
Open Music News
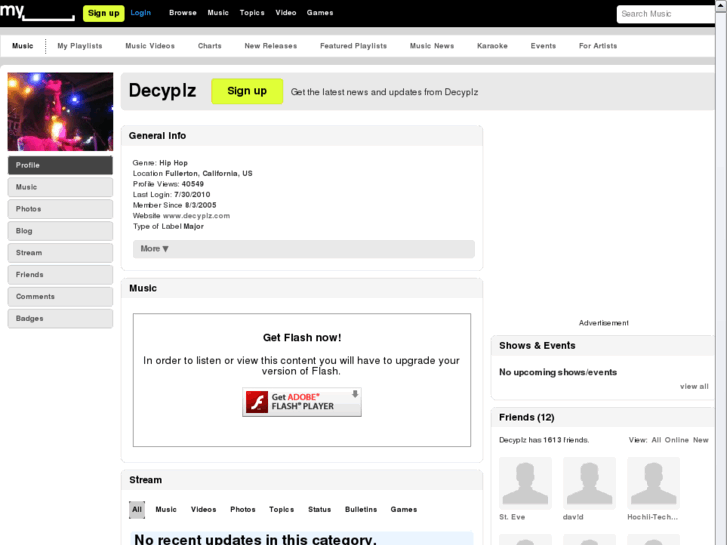[432, 46]
